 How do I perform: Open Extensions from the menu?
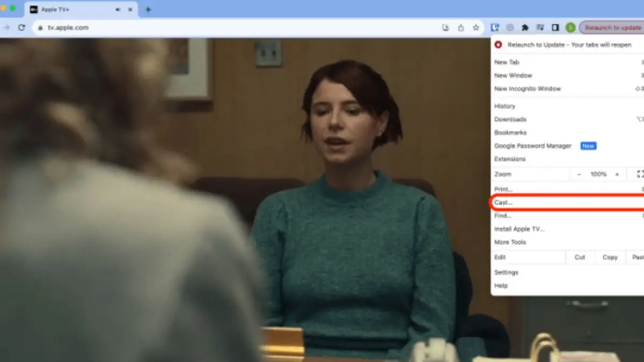(567, 159)
